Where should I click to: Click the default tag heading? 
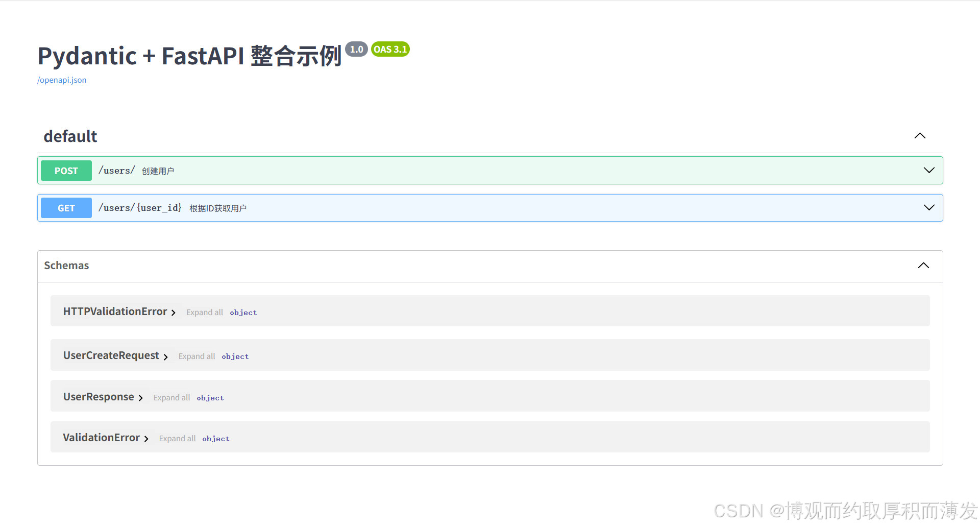pyautogui.click(x=70, y=136)
